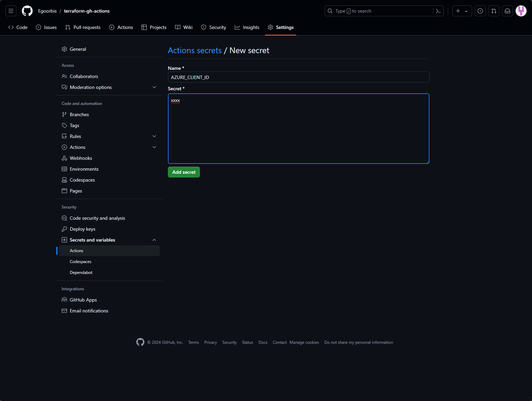
Task: Expand the Rules sidebar section
Action: point(154,136)
